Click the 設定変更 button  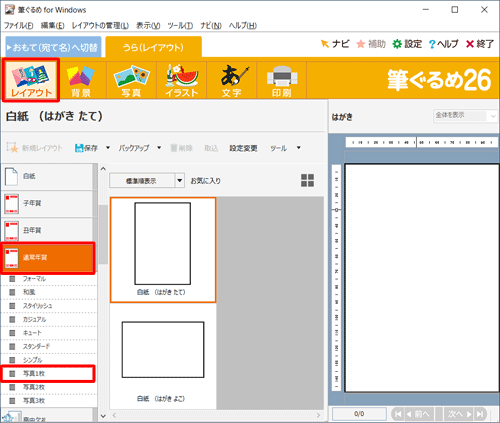click(x=243, y=148)
